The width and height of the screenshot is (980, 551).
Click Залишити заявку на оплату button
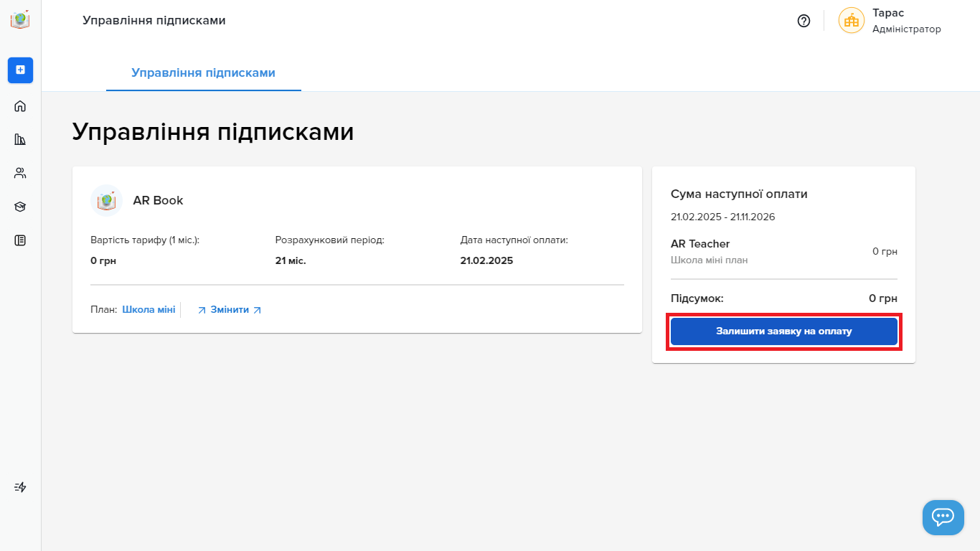click(783, 331)
